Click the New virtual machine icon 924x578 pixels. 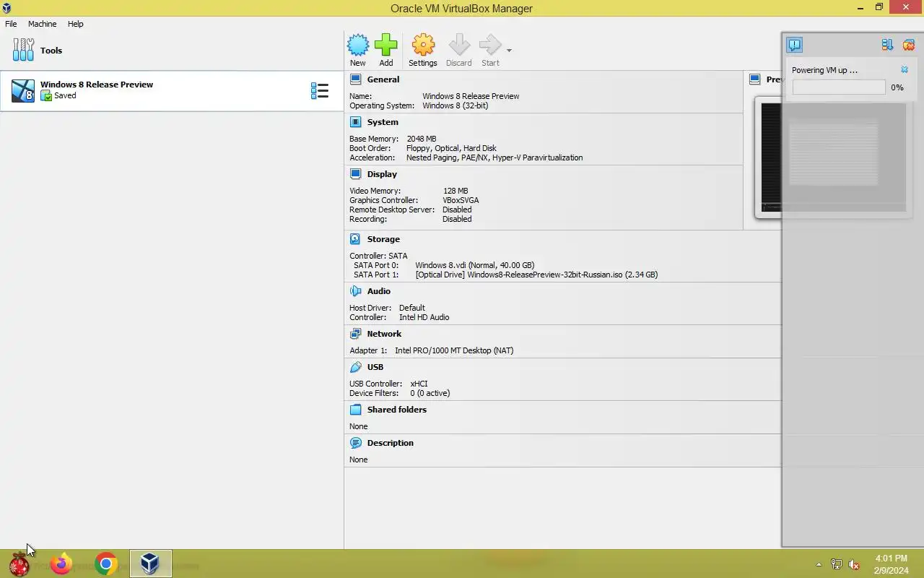coord(358,45)
